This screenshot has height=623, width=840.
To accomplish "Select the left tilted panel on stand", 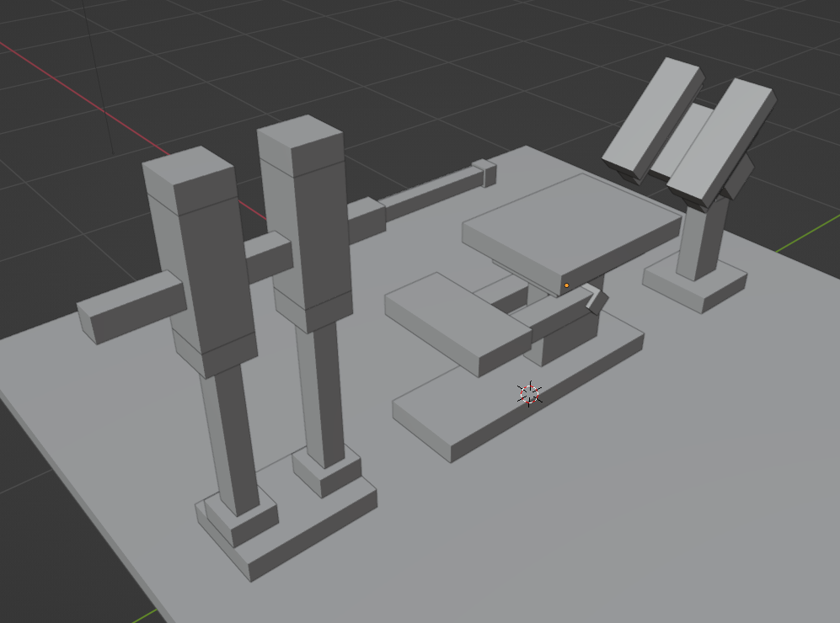I will point(654,116).
